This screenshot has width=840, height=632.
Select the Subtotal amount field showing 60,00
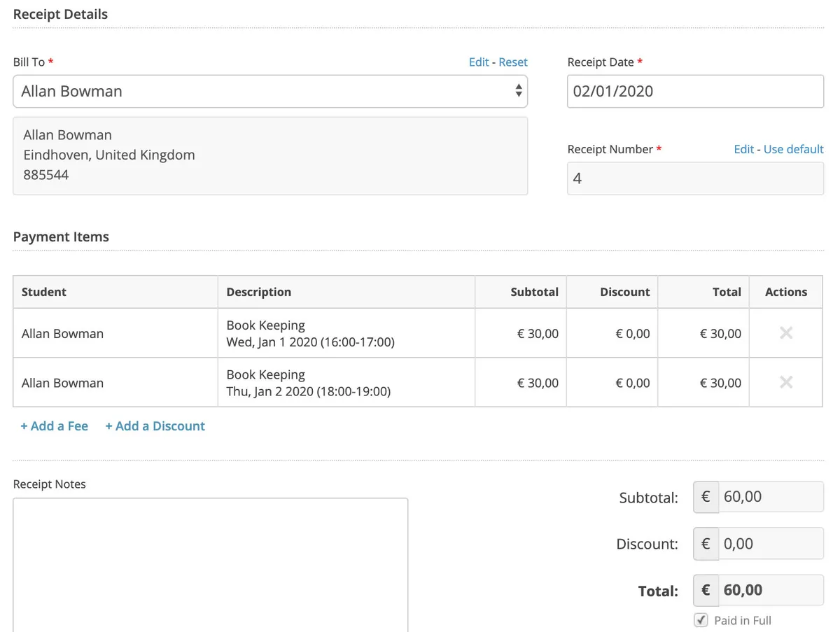(x=770, y=497)
